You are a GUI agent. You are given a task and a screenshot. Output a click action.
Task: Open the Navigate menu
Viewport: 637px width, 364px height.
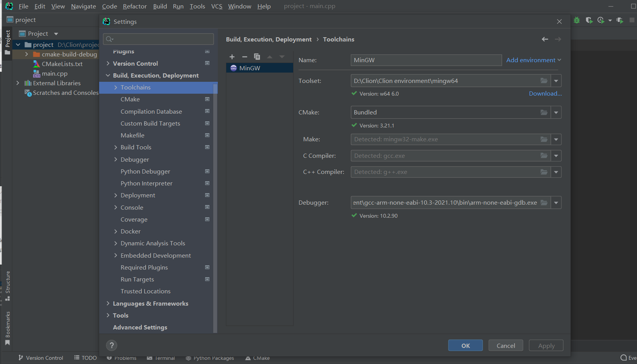tap(83, 6)
